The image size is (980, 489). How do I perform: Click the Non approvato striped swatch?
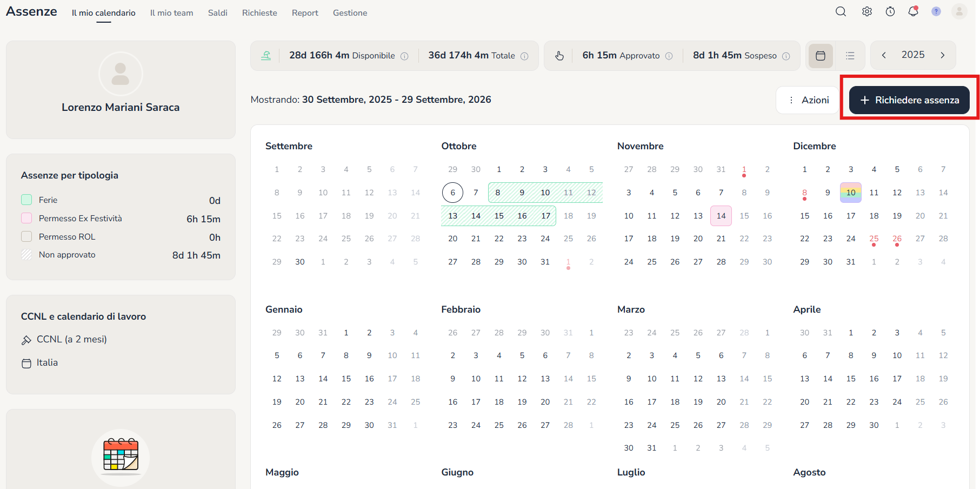point(26,255)
